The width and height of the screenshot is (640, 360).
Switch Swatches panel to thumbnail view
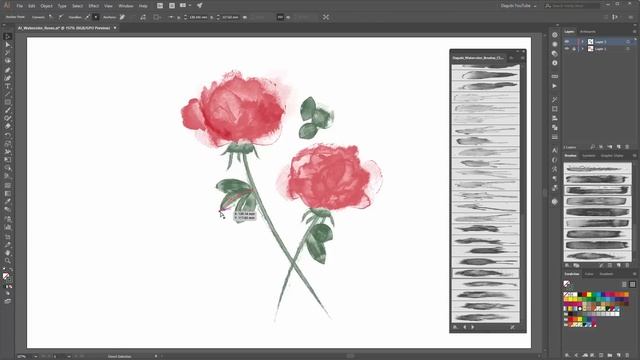click(632, 284)
